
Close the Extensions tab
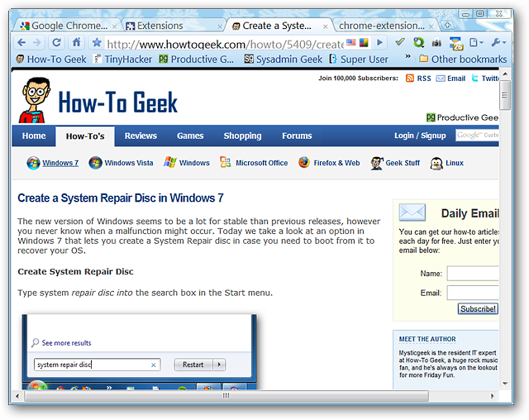coord(220,26)
